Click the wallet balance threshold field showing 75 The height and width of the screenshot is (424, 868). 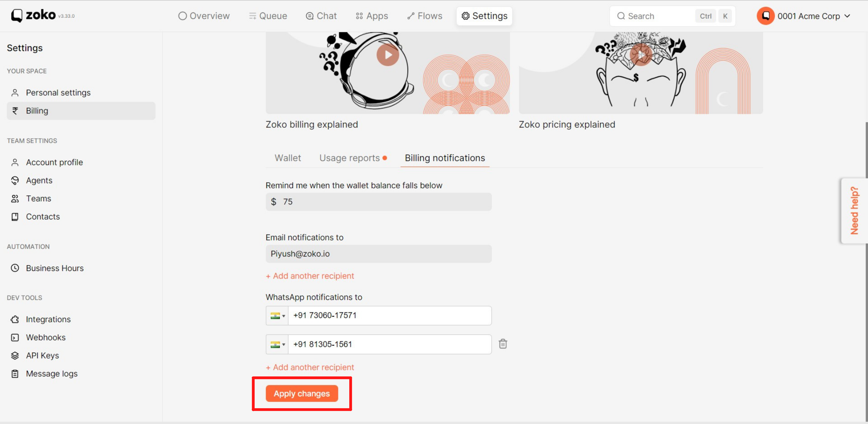click(378, 202)
